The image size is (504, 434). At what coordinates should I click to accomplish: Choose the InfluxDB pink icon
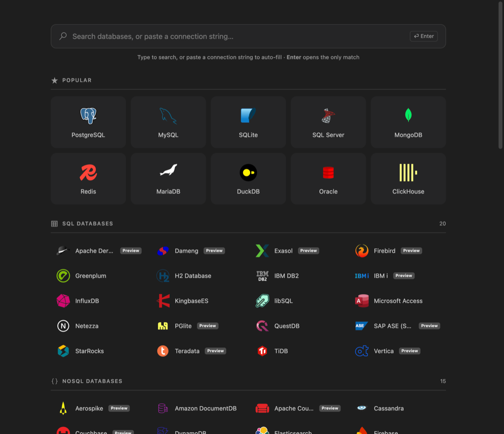[63, 301]
